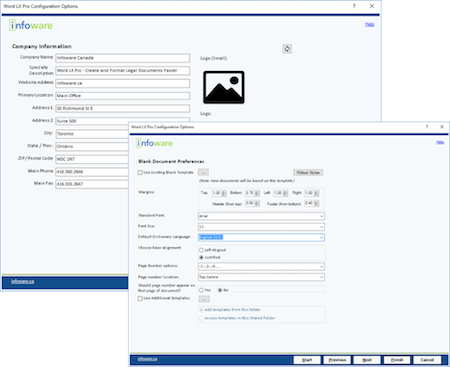
Task: Click the Next button
Action: click(367, 360)
